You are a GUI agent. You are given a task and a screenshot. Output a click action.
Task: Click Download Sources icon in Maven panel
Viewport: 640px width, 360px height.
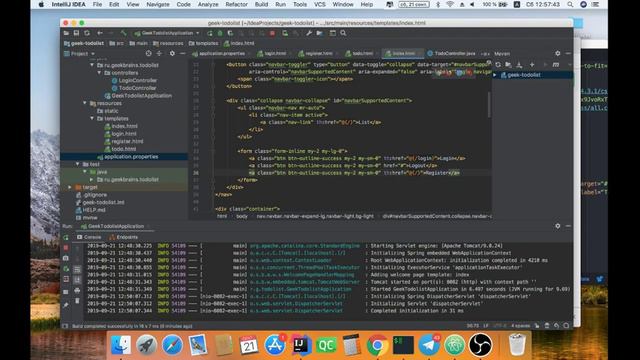click(x=519, y=64)
